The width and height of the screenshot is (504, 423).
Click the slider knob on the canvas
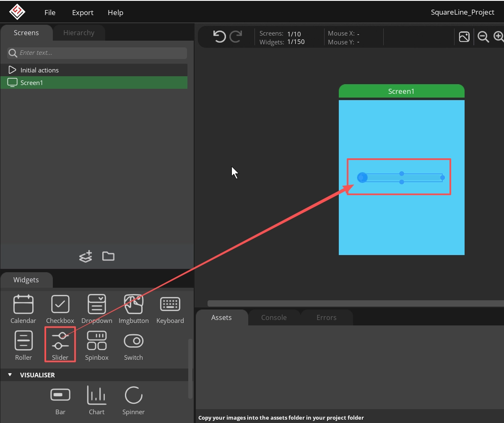click(x=362, y=178)
